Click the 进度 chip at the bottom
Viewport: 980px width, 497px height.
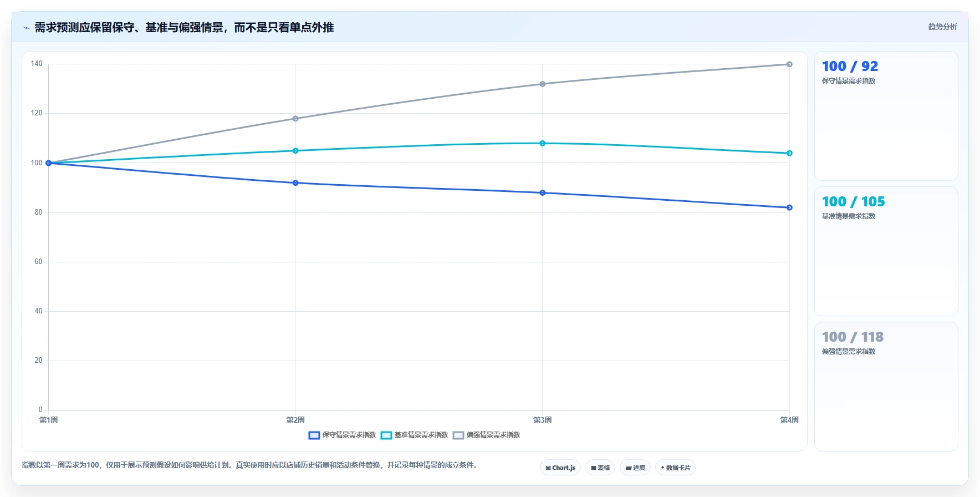point(635,468)
